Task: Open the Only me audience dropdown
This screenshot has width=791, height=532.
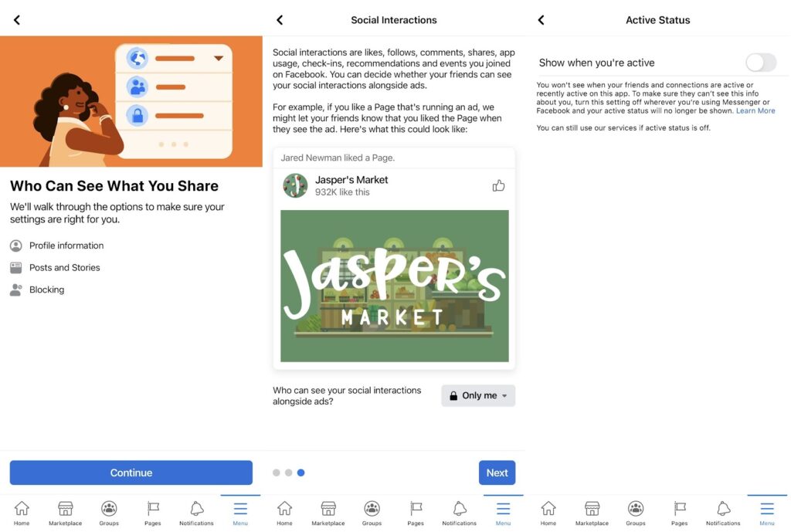Action: pyautogui.click(x=478, y=395)
